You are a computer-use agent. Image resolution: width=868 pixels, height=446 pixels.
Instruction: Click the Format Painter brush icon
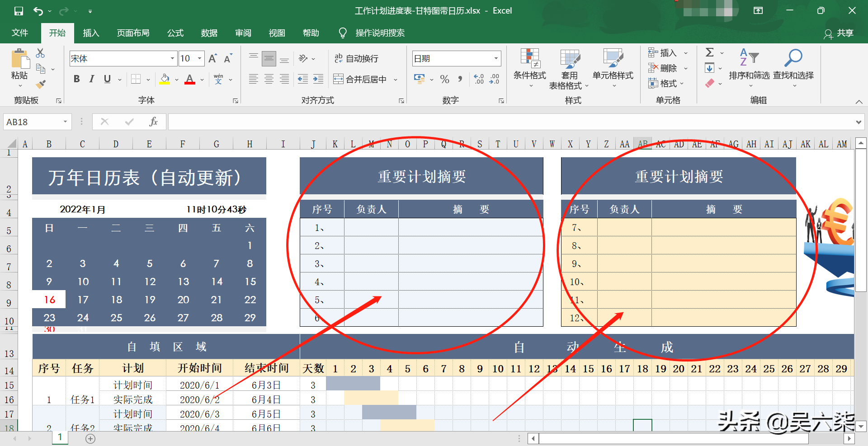coord(41,84)
